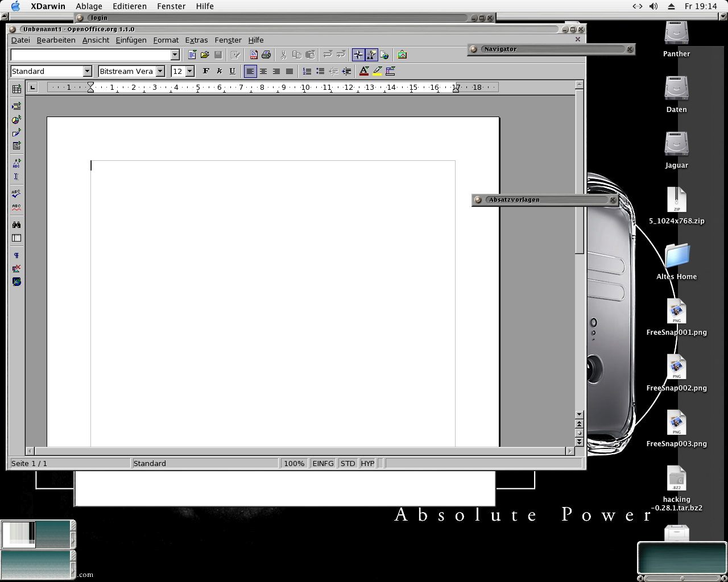Start the spellcheck tool in the sidebar
The image size is (728, 582).
coord(16,194)
